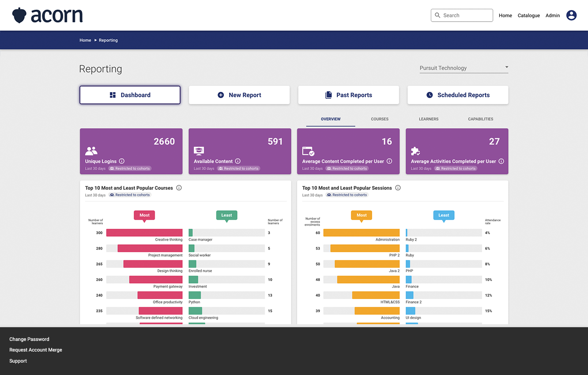
Task: Click Restricted to cohorts badge under Available Content
Action: (238, 168)
